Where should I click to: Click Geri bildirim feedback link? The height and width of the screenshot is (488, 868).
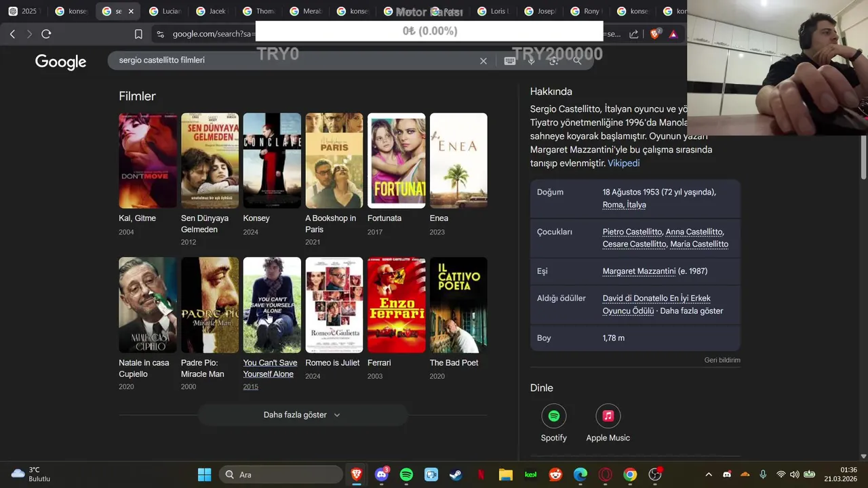[x=722, y=360]
